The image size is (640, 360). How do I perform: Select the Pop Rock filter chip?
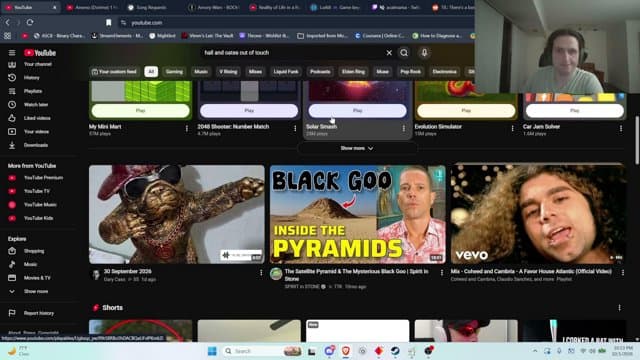pyautogui.click(x=411, y=71)
